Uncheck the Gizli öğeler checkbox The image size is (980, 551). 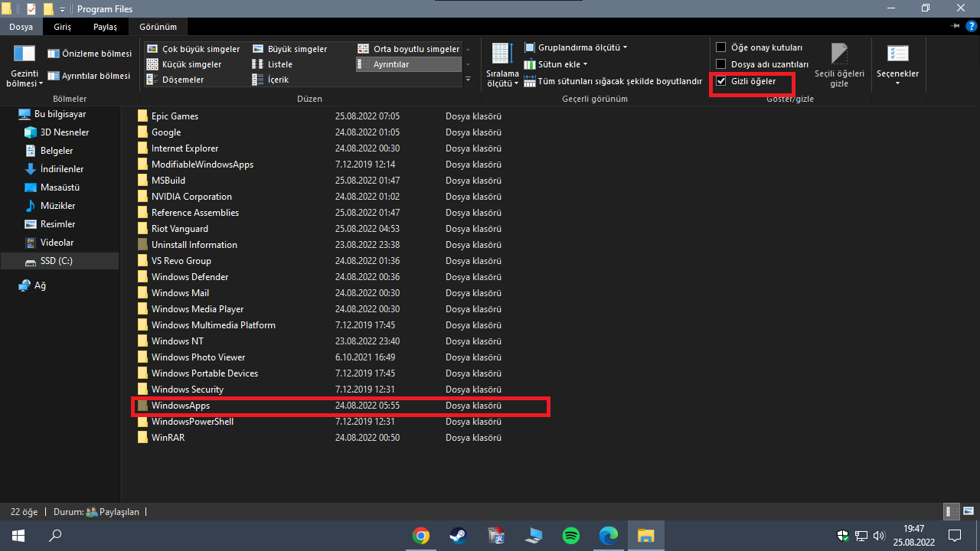point(720,81)
